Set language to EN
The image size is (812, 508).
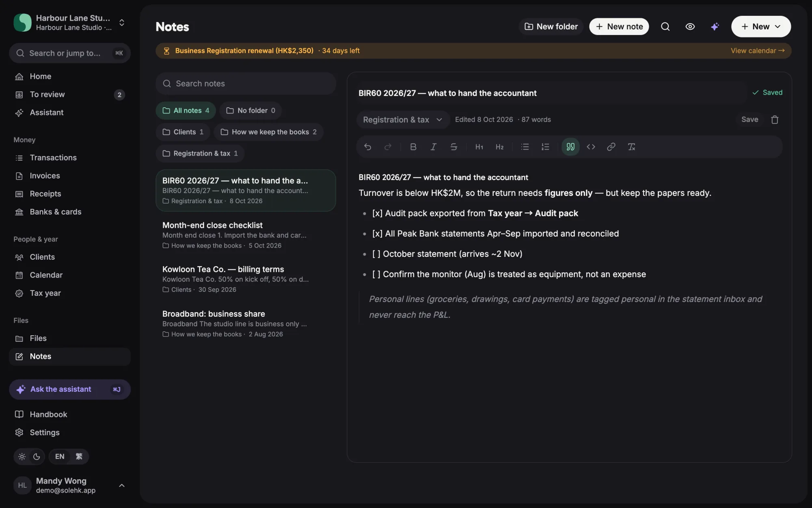60,456
